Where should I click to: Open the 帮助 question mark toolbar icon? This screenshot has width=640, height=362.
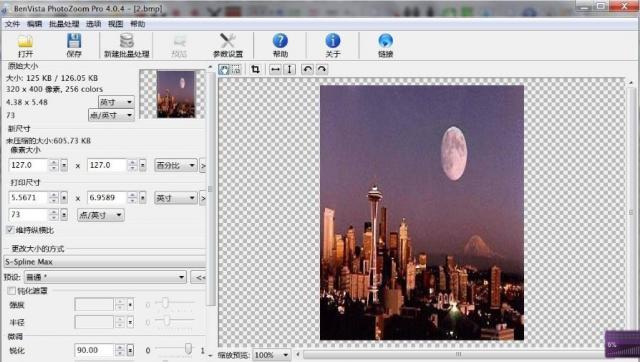(x=280, y=46)
